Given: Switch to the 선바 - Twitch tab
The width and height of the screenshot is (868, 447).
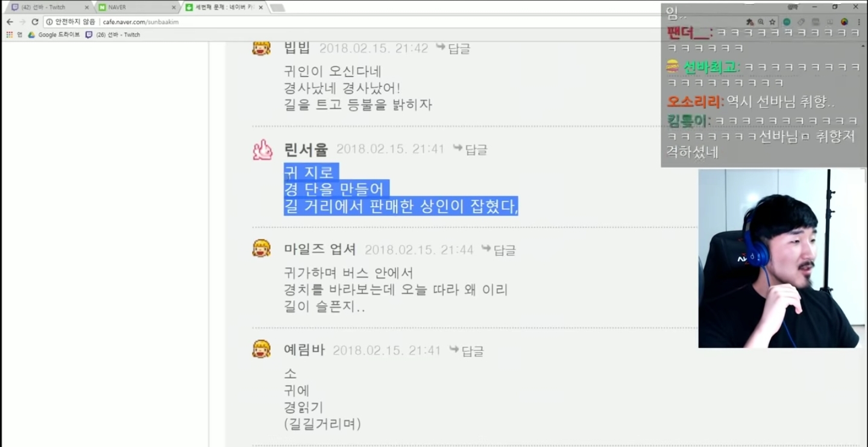Looking at the screenshot, I should [x=47, y=7].
